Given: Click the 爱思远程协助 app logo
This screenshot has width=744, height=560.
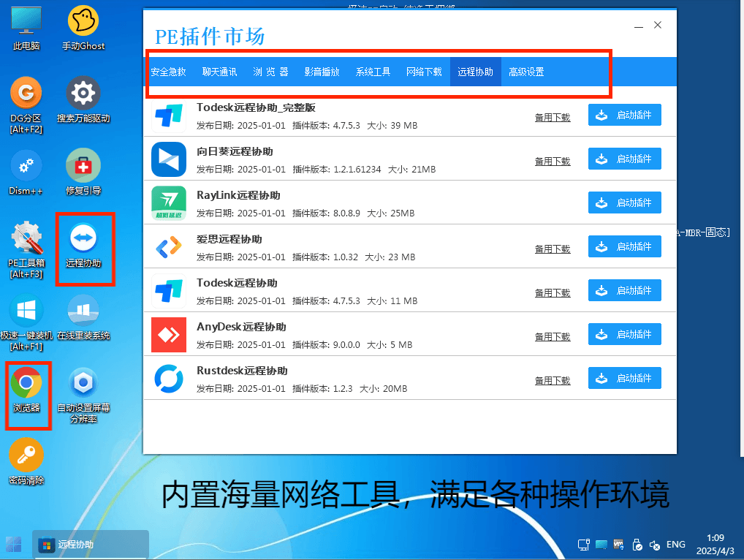Looking at the screenshot, I should point(169,247).
